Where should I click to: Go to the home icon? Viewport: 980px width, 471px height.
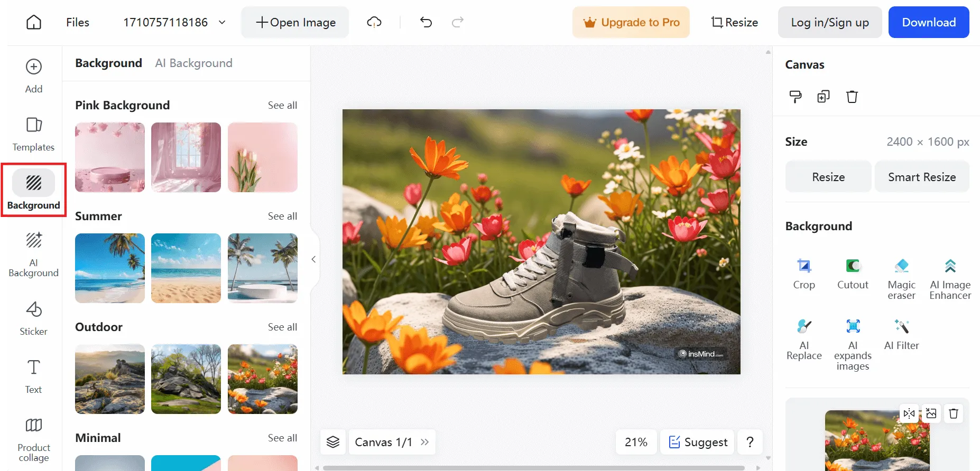[x=34, y=22]
